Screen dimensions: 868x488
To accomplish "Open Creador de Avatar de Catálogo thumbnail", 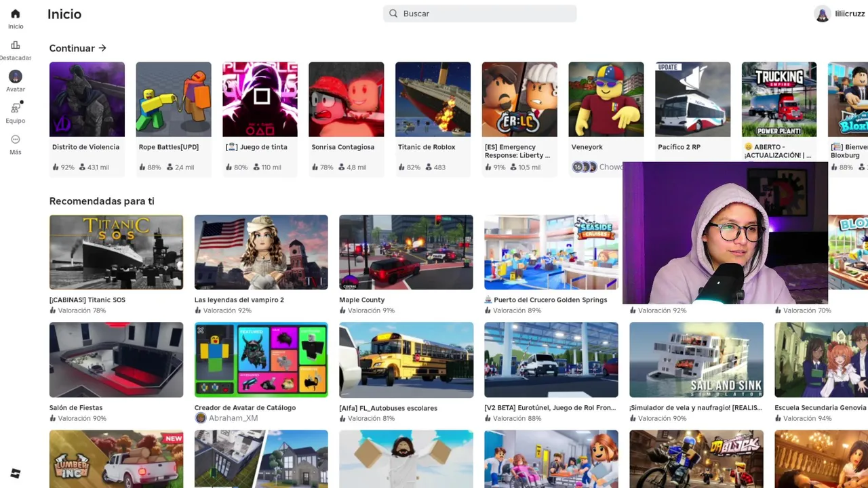I will [x=261, y=360].
